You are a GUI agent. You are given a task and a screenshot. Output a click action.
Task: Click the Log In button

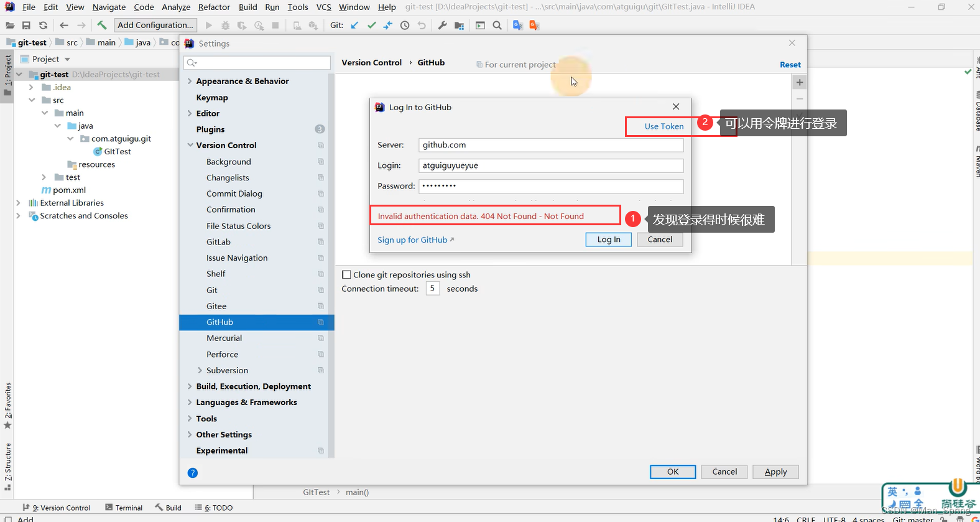[609, 240]
